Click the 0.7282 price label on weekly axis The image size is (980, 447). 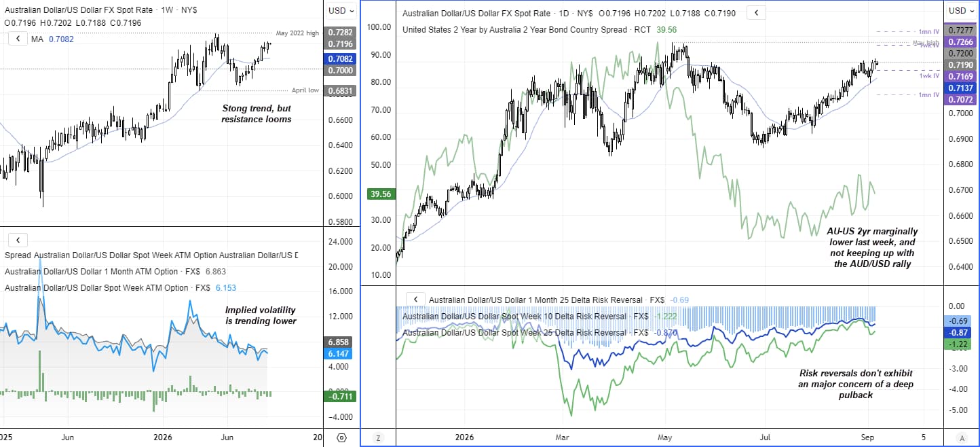[x=339, y=32]
